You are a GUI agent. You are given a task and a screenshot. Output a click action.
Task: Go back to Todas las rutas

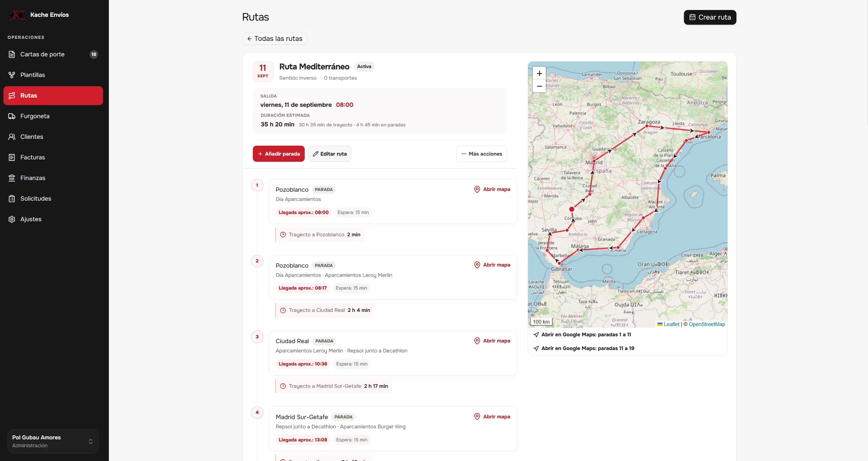pos(274,38)
